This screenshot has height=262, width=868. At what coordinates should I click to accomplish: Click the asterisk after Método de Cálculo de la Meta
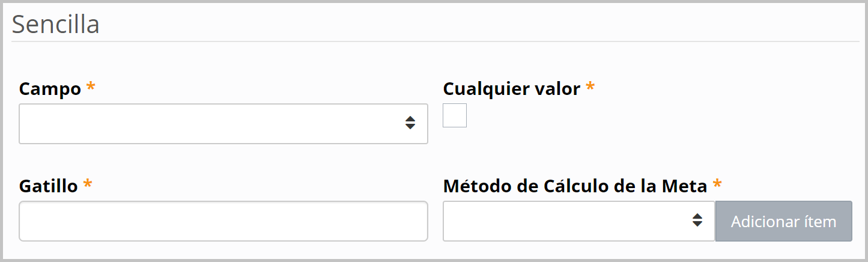pyautogui.click(x=717, y=185)
